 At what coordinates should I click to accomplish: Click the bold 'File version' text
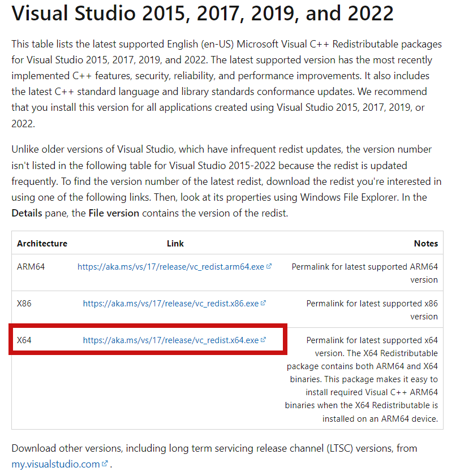tap(114, 213)
